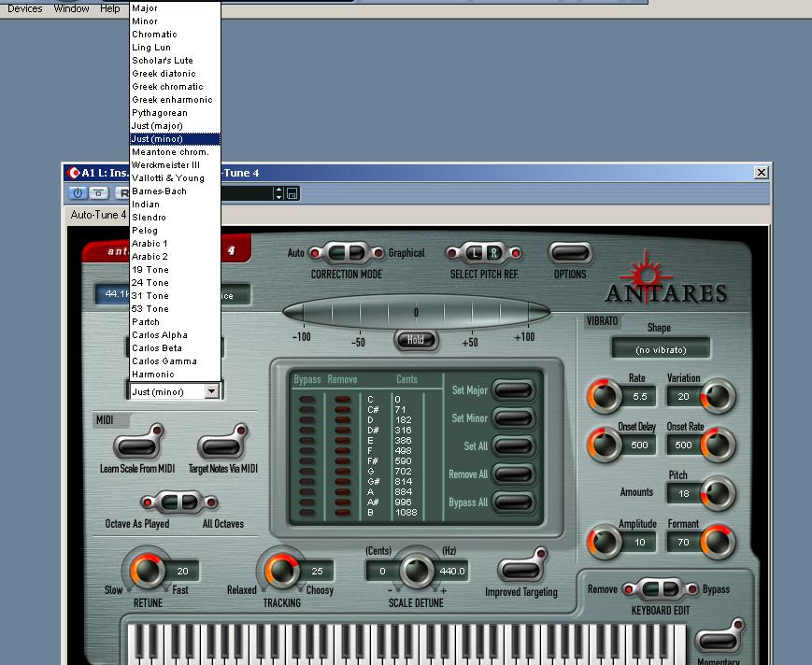
Task: Click the plug-in power/activate icon
Action: point(78,193)
